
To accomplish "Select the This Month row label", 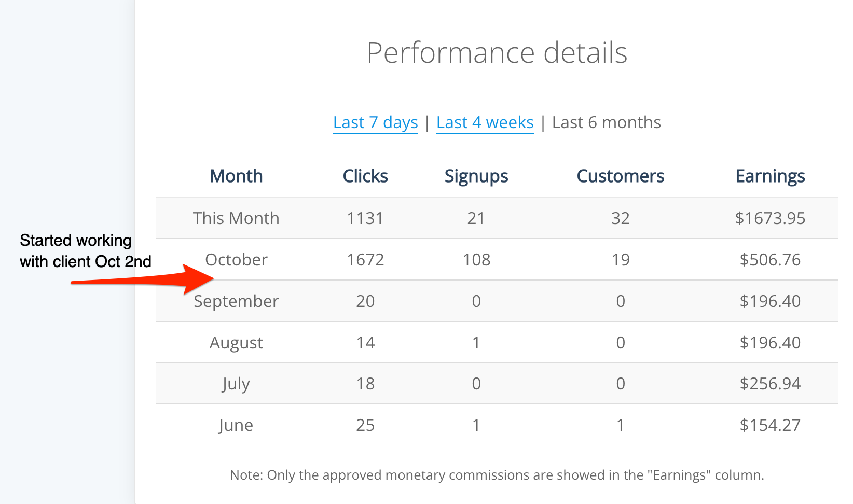I will (x=236, y=218).
